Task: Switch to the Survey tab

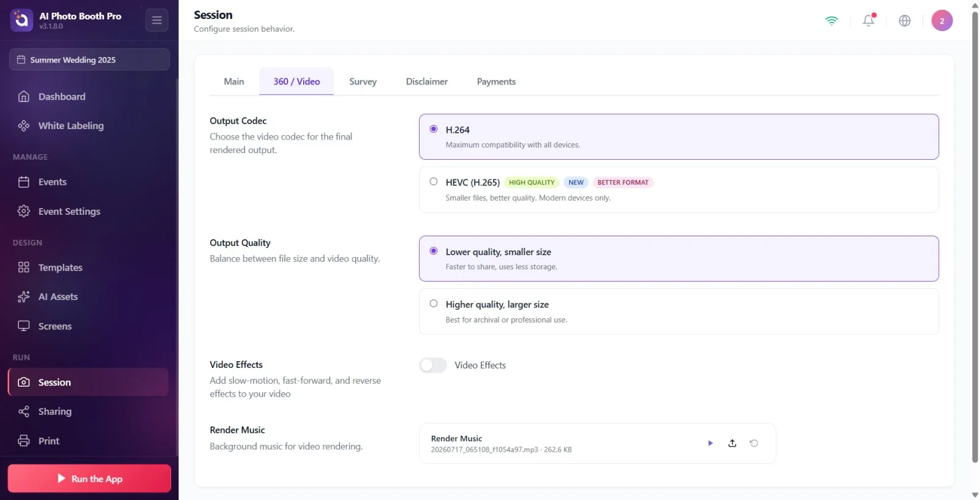Action: (x=363, y=81)
